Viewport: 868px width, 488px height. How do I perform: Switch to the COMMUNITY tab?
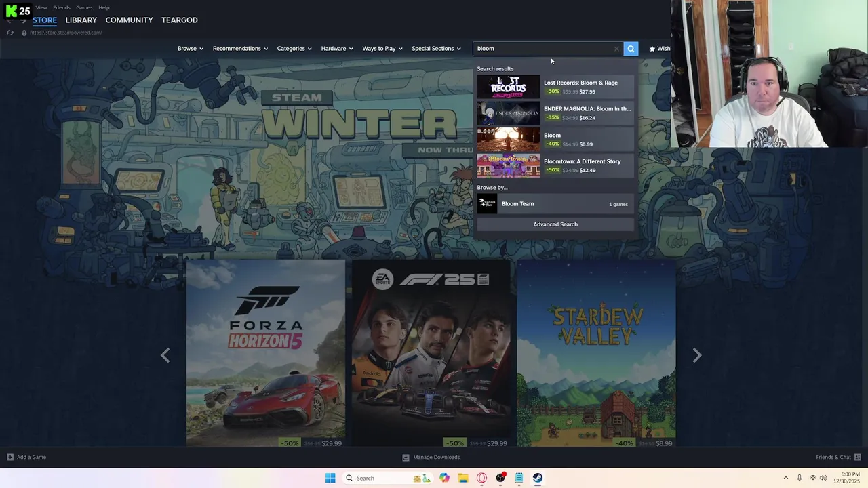(129, 20)
